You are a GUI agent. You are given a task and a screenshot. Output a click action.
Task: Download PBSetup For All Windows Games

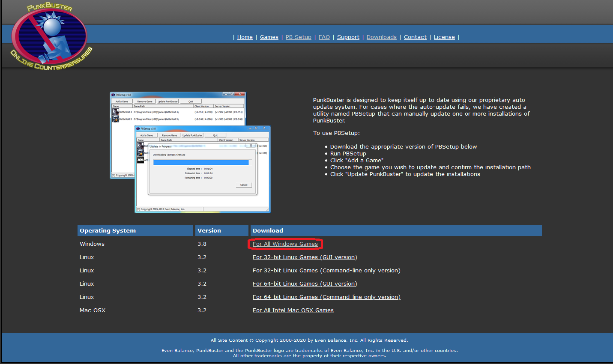click(285, 244)
